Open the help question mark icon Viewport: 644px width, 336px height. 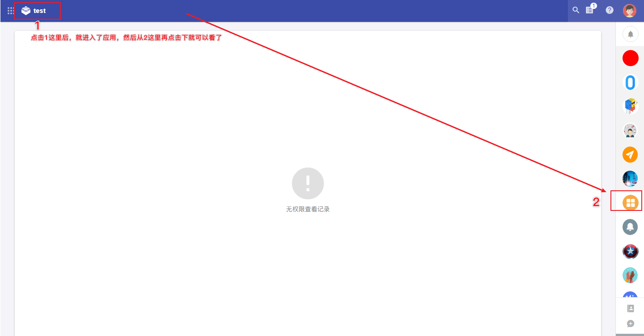tap(610, 10)
